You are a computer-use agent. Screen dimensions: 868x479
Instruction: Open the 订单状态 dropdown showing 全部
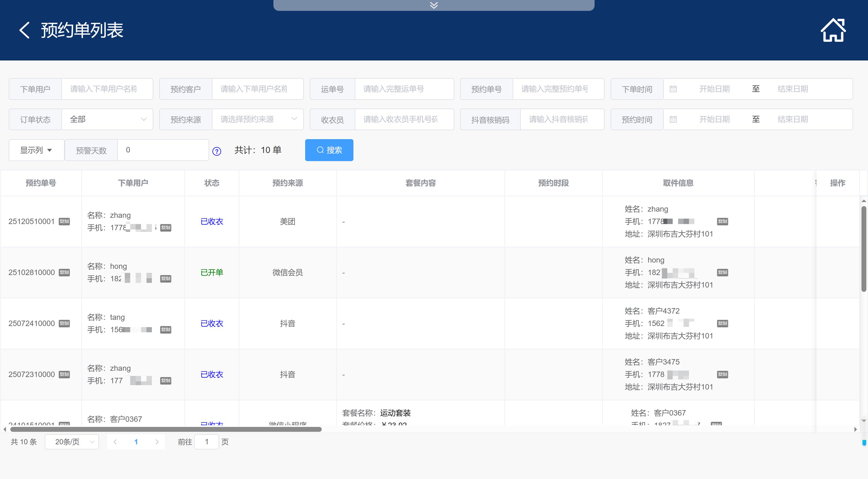point(107,119)
